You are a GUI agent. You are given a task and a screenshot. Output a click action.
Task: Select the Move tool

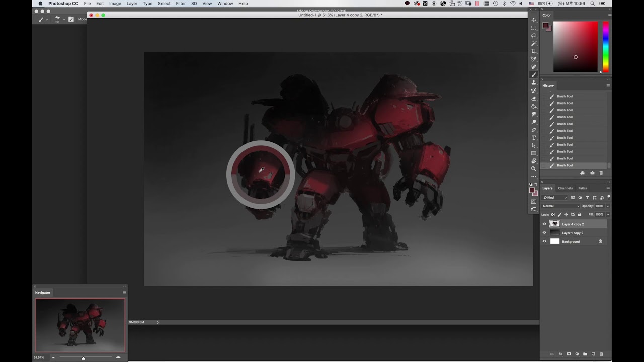tap(534, 20)
